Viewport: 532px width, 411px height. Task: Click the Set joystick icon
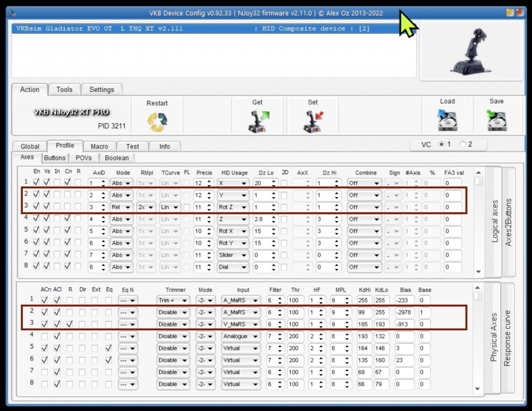point(313,121)
